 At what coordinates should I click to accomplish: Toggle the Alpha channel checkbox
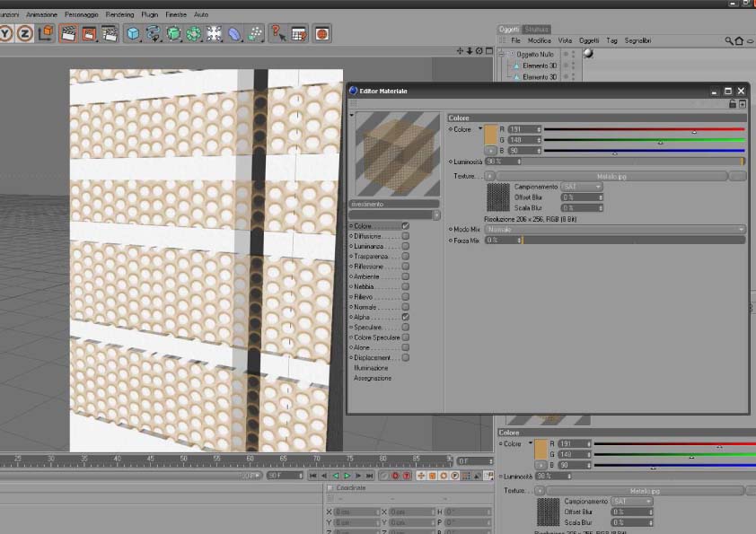(406, 318)
